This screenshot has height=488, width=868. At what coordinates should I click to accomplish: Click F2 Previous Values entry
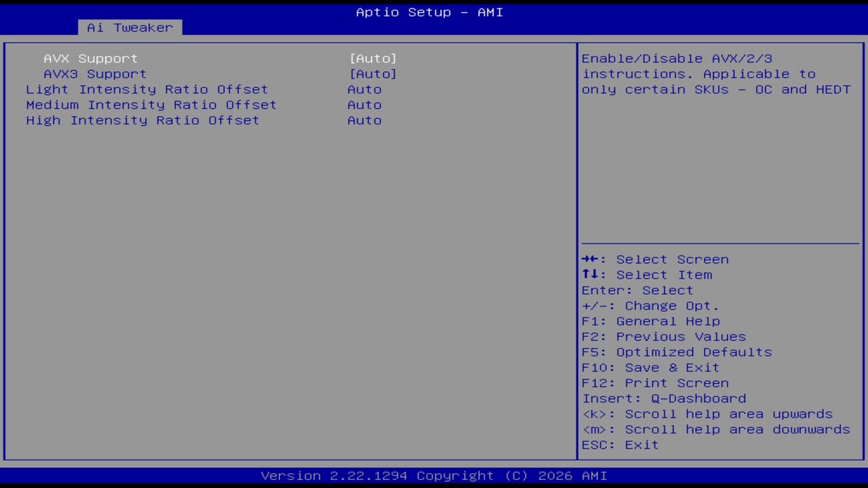coord(663,336)
